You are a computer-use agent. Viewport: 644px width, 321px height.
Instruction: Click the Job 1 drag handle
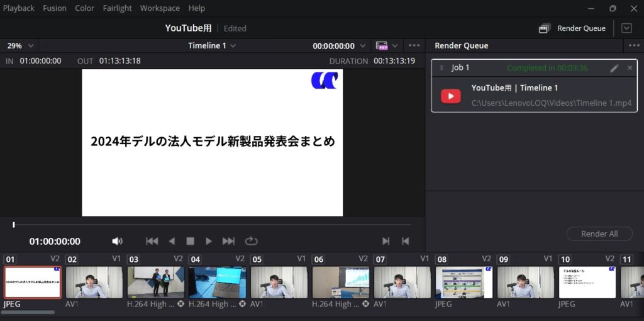point(441,68)
